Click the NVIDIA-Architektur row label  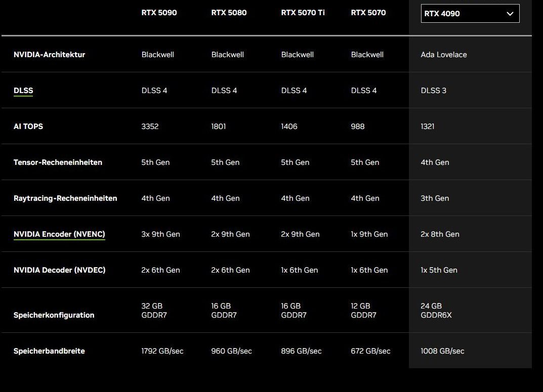[x=49, y=55]
